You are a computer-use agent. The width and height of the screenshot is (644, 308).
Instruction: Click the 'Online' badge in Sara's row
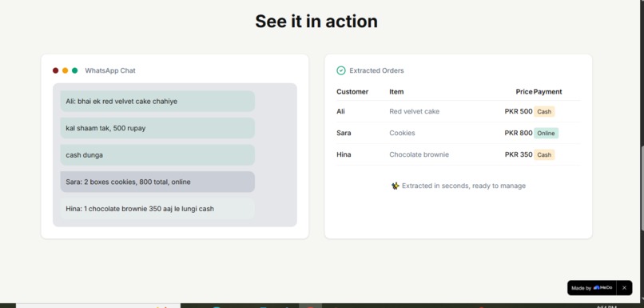pyautogui.click(x=546, y=134)
